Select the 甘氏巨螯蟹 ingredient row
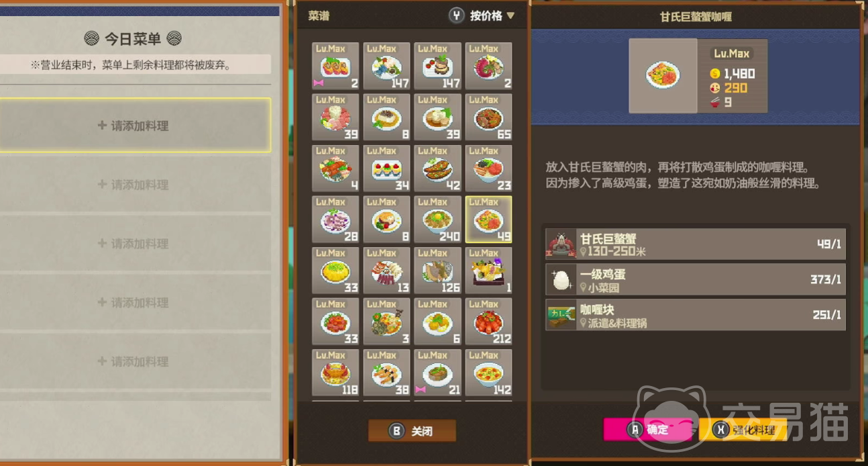The image size is (868, 466). click(696, 244)
